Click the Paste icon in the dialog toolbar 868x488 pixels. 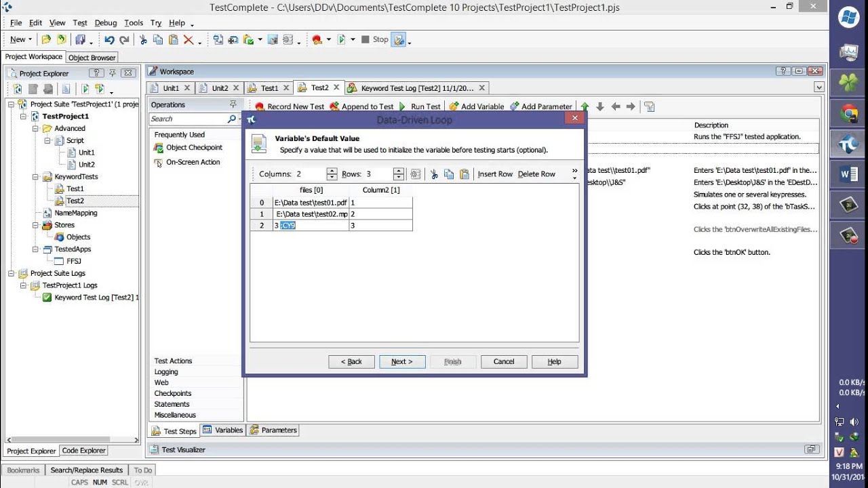click(465, 174)
